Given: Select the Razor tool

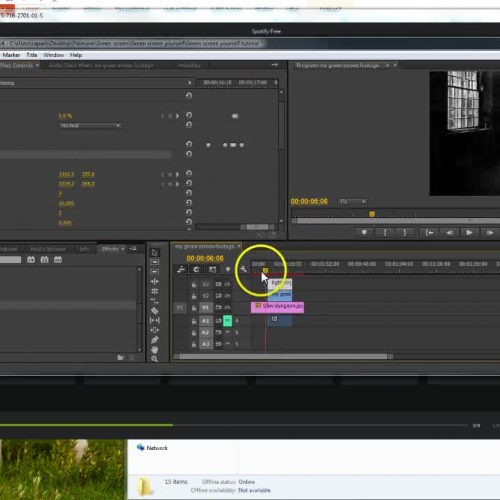Looking at the screenshot, I should point(155,311).
